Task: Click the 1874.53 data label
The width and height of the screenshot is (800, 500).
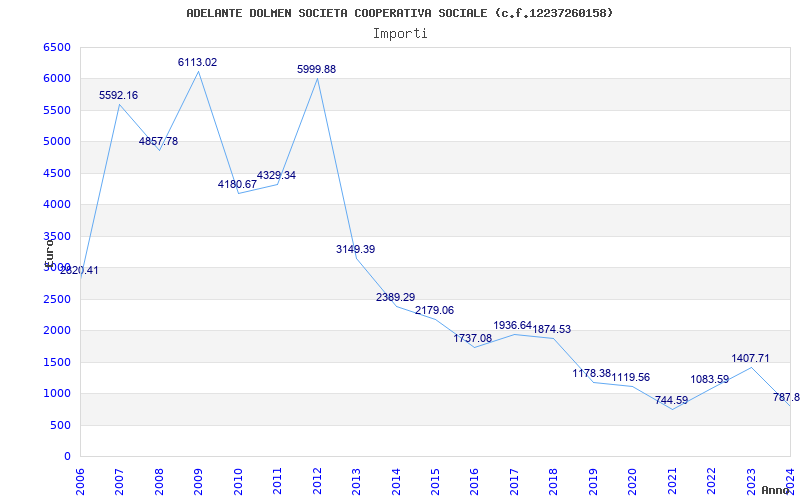Action: pyautogui.click(x=552, y=330)
